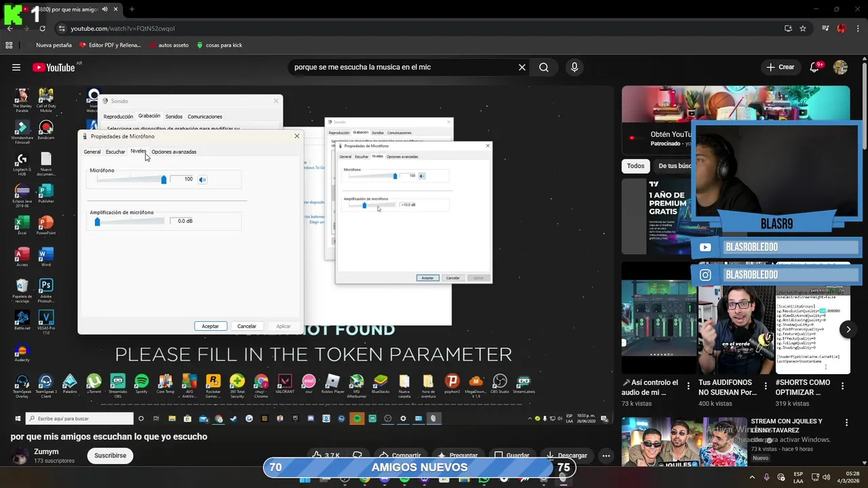Switch to the Niveles tab
Viewport: 868px width, 488px height.
pyautogui.click(x=138, y=152)
